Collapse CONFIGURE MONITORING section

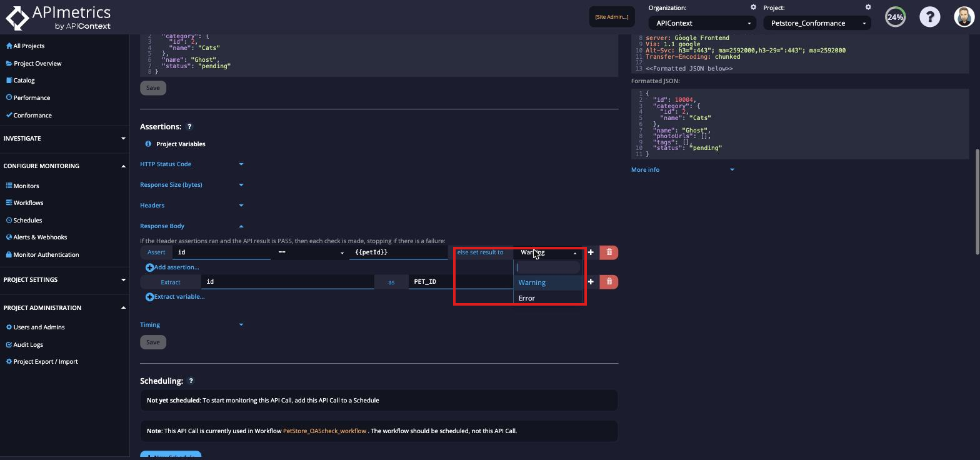[x=64, y=166]
